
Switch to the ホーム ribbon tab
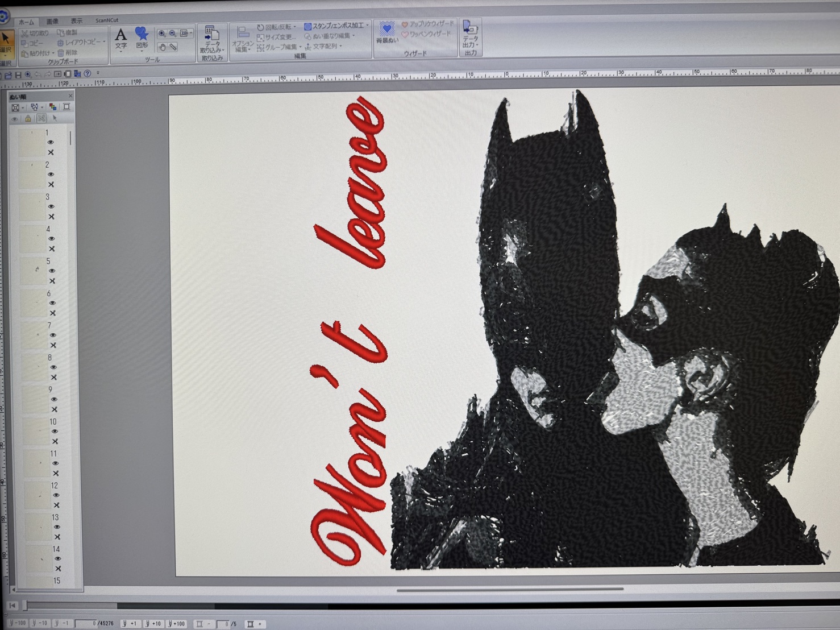(x=26, y=22)
